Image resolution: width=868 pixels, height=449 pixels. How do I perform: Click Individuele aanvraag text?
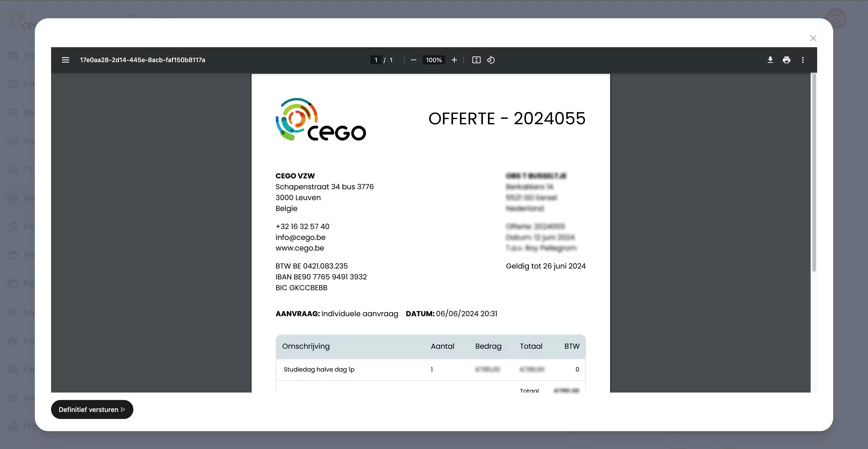point(360,314)
